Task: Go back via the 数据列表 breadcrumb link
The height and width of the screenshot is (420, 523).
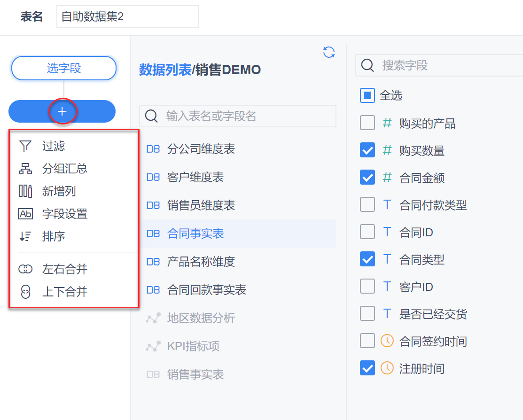Action: tap(165, 70)
